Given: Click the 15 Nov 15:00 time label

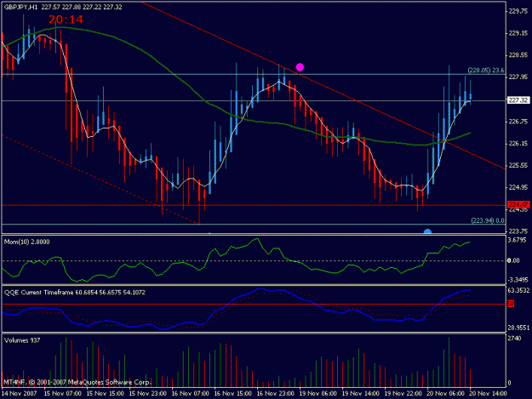Looking at the screenshot, I should [x=106, y=394].
